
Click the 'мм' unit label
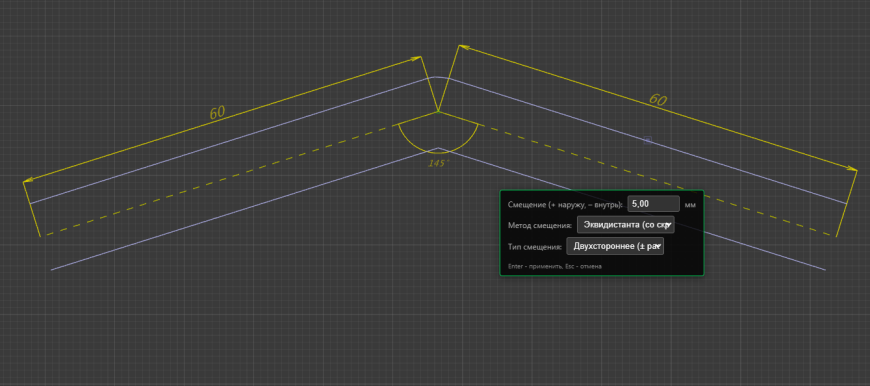point(690,205)
